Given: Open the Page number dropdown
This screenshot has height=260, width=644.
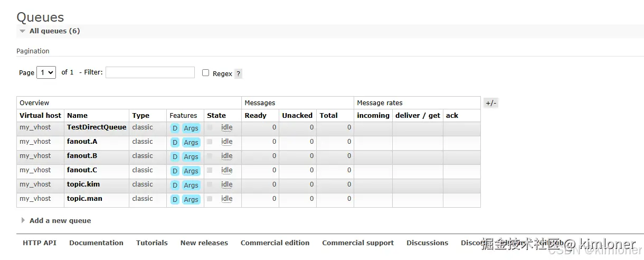Looking at the screenshot, I should [46, 72].
